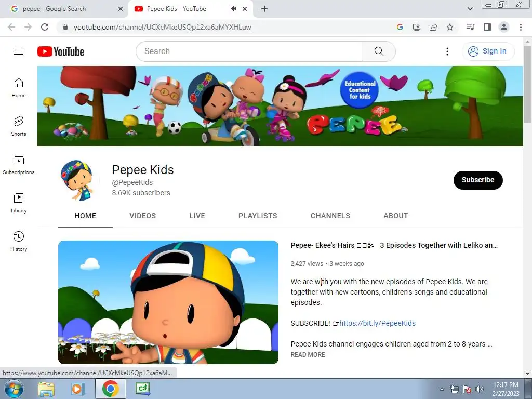
Task: Open the media controls icon
Action: click(470, 27)
